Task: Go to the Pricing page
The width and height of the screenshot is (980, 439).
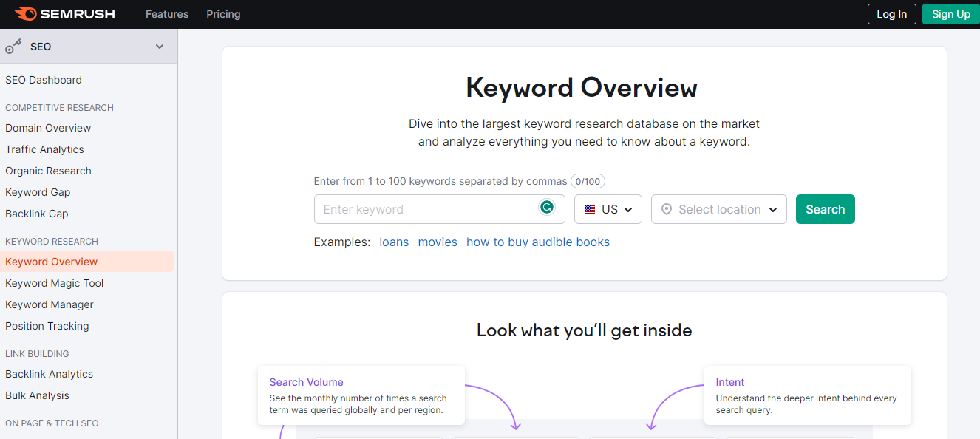Action: click(223, 14)
